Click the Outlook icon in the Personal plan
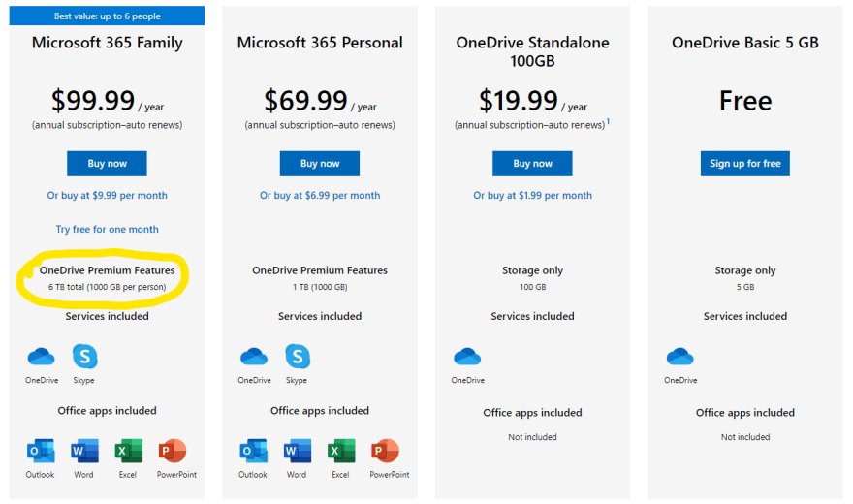This screenshot has width=853, height=504. pos(254,452)
